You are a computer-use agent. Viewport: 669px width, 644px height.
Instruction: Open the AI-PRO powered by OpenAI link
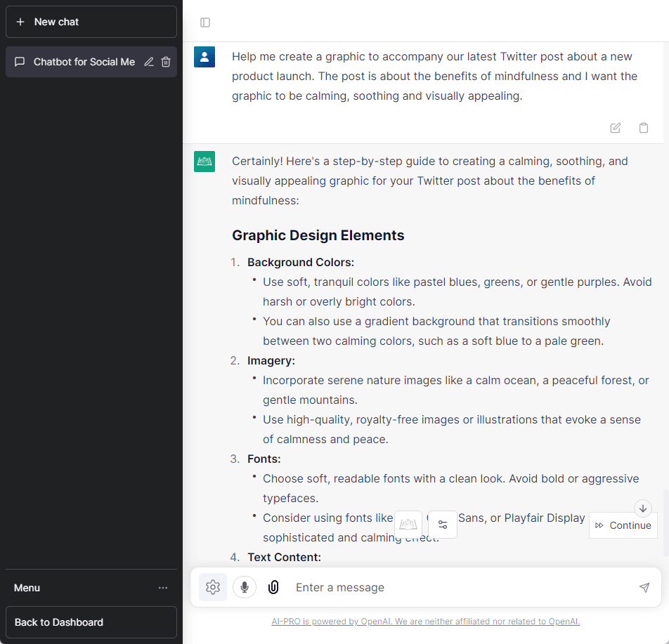tap(426, 622)
